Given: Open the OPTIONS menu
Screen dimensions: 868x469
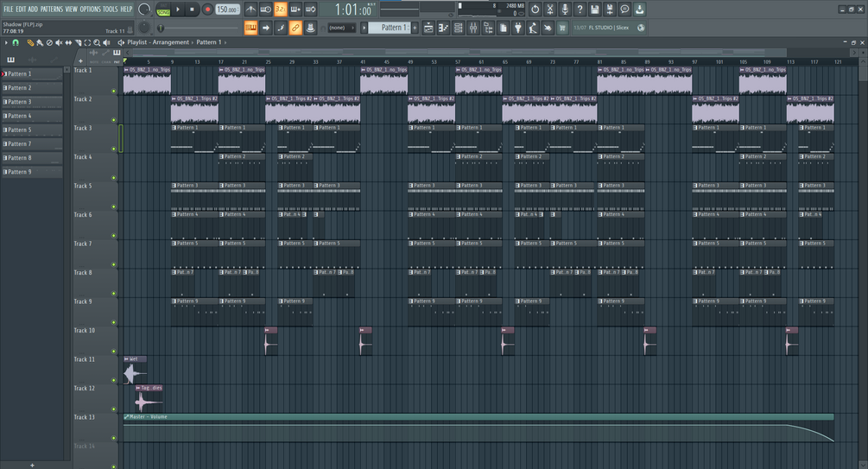Looking at the screenshot, I should (x=90, y=9).
